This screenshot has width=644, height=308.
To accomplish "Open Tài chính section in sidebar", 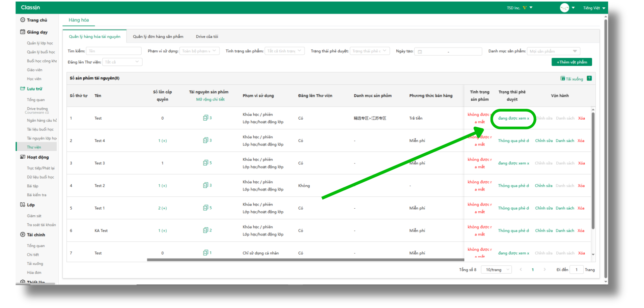I will 36,235.
